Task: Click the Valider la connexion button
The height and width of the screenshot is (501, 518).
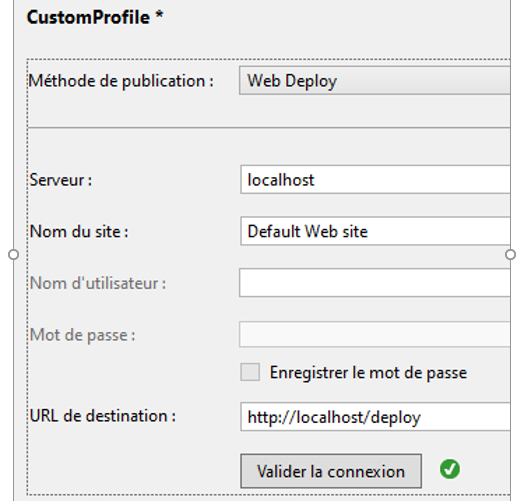Action: [x=331, y=471]
